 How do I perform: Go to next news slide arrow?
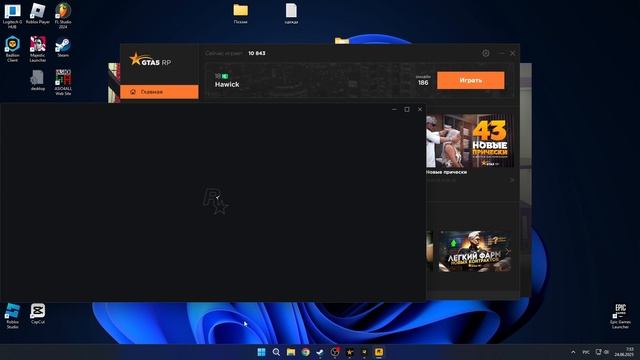(512, 180)
